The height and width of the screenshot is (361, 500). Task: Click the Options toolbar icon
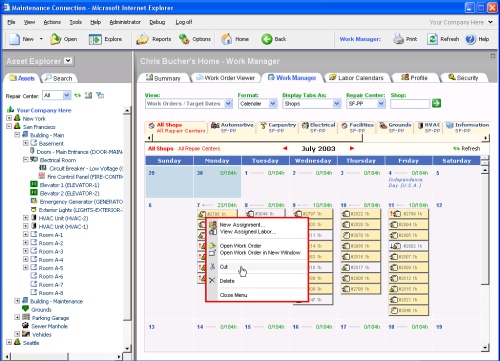point(184,39)
